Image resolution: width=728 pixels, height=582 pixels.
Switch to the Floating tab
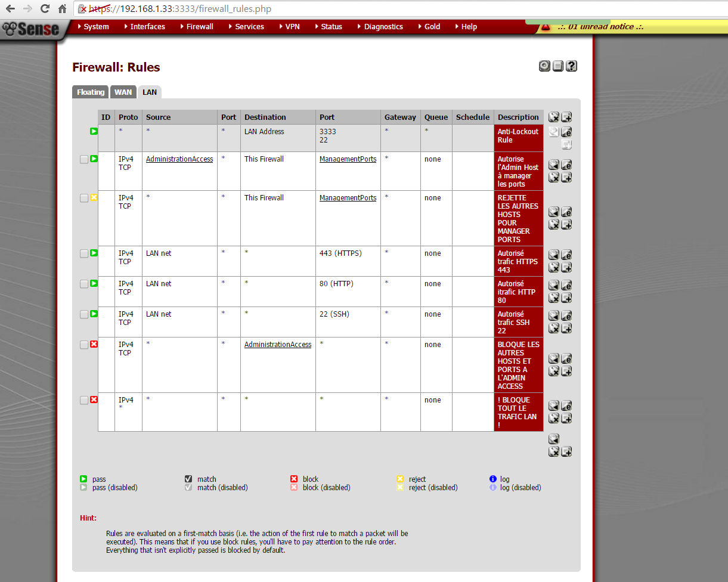[x=91, y=92]
